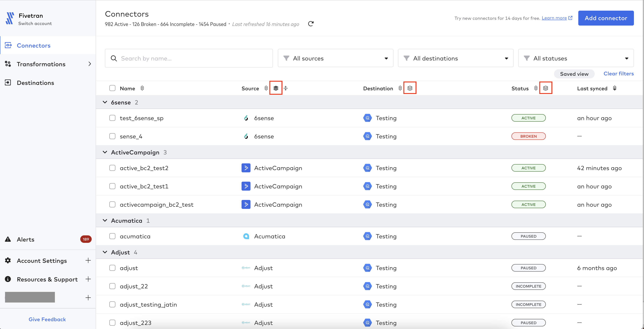Click the Learn more link
The image size is (644, 329).
[554, 18]
